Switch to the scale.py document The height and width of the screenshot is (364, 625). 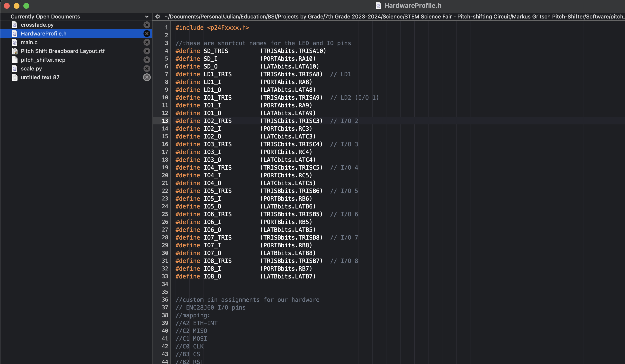pos(31,69)
